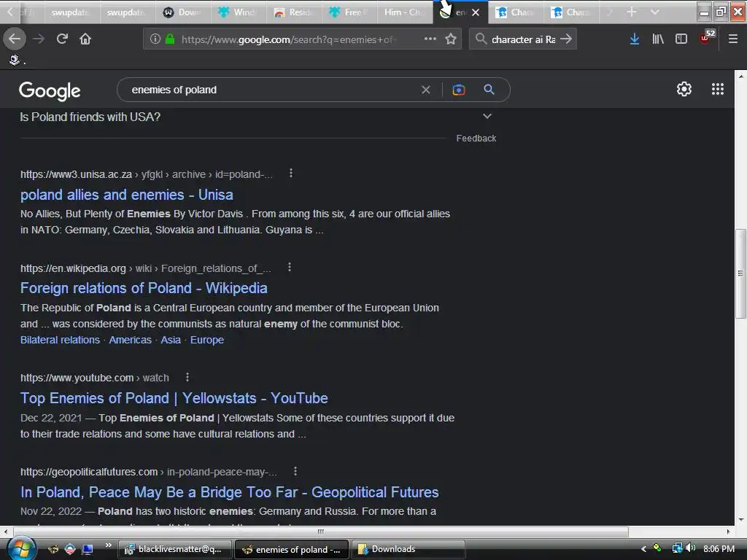Open the Downloads taskbar window

coord(408,549)
